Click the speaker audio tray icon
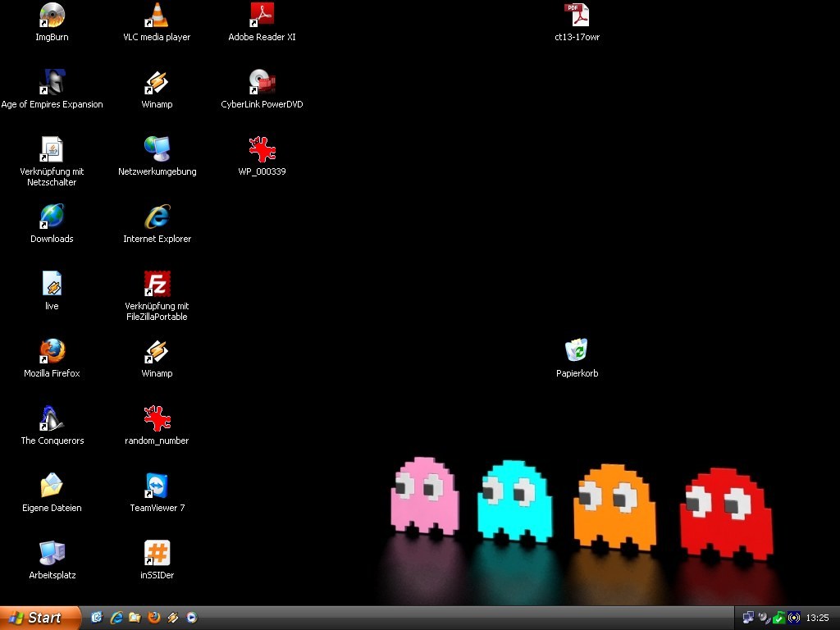 click(x=764, y=618)
